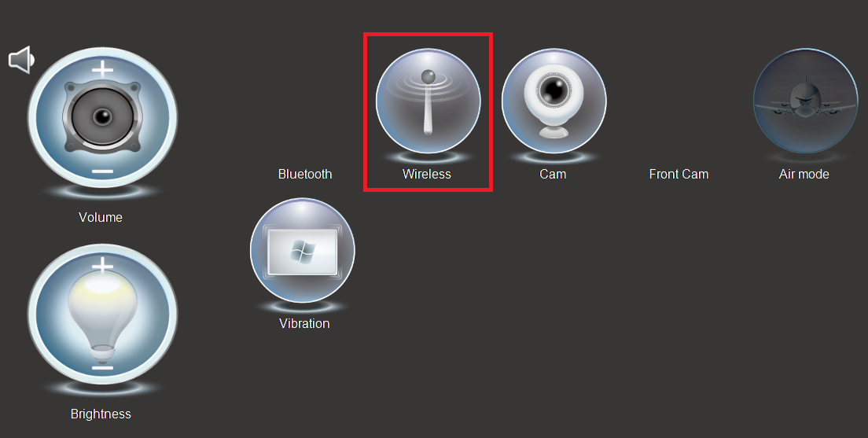868x438 pixels.
Task: Raise brightness using the plus sign
Action: tap(102, 266)
